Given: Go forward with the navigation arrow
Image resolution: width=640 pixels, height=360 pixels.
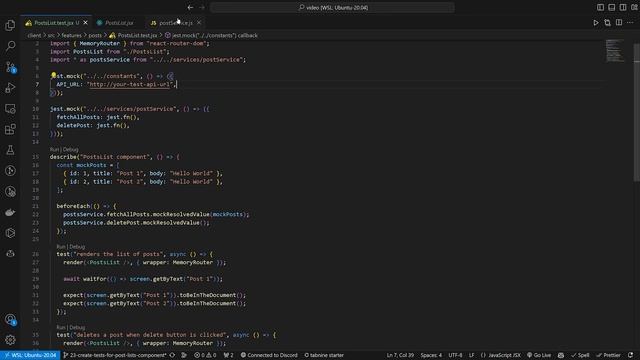Looking at the screenshot, I should pyautogui.click(x=202, y=7).
